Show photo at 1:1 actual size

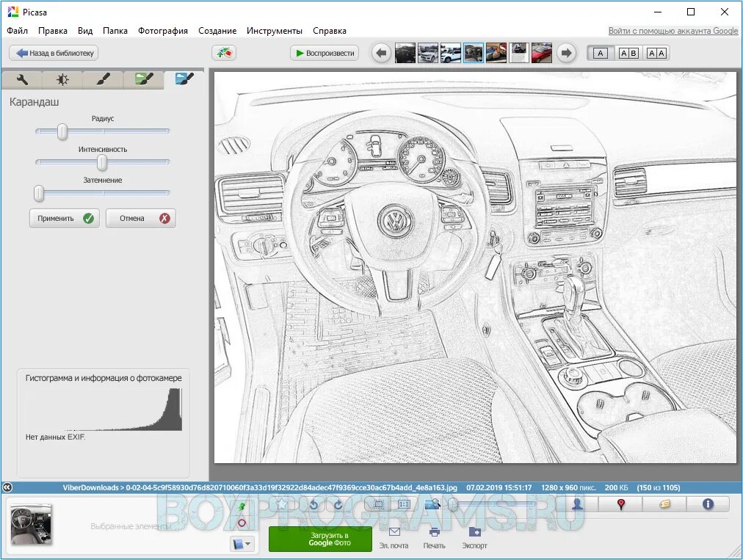[x=403, y=504]
